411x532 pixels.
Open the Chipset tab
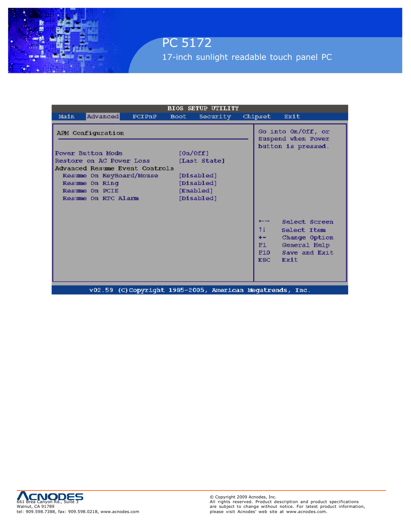click(x=257, y=117)
